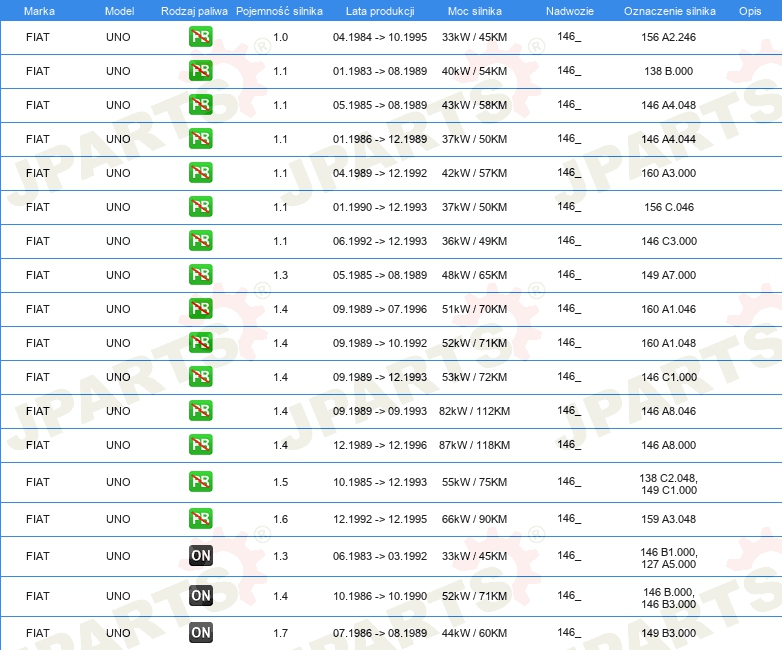
Task: Select petrol icon for 43kW / 58KM row
Action: pos(200,105)
